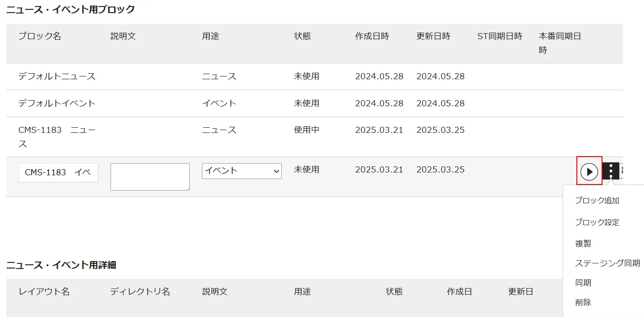Select 同期 in the popup menu
Viewport: 644px width, 317px height.
pos(583,283)
